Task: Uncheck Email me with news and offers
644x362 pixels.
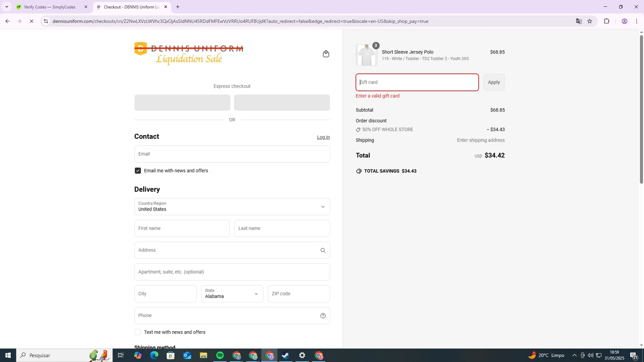Action: (138, 171)
